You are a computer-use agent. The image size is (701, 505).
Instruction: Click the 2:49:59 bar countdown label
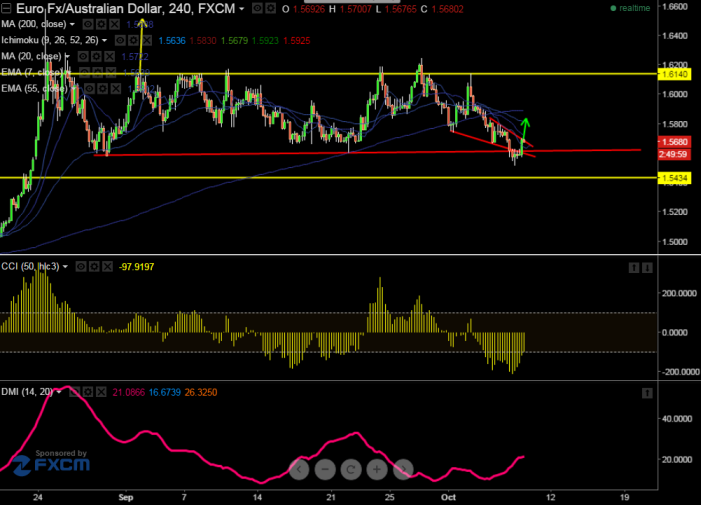675,154
